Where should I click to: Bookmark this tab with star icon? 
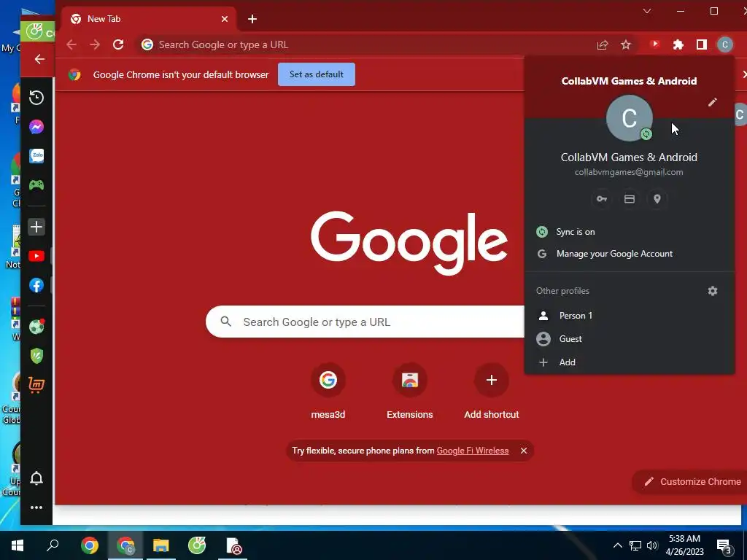pyautogui.click(x=625, y=44)
